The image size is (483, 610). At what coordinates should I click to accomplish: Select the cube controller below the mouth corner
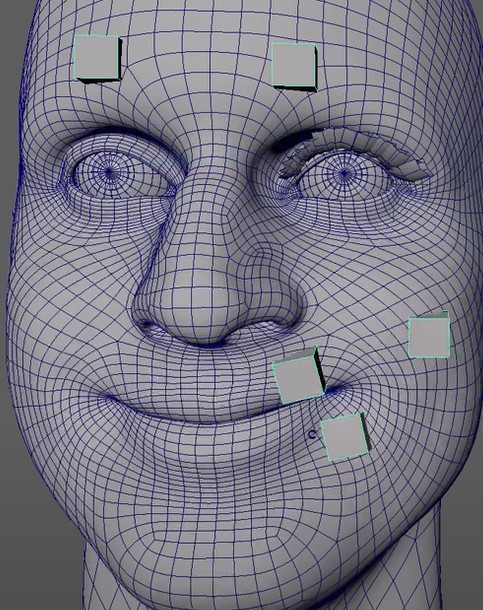click(345, 437)
